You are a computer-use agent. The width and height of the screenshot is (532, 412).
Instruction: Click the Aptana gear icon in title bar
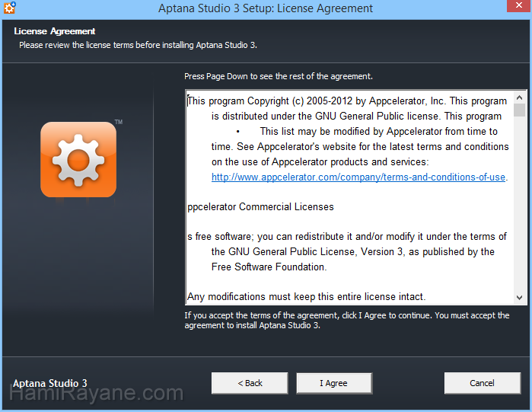9,7
